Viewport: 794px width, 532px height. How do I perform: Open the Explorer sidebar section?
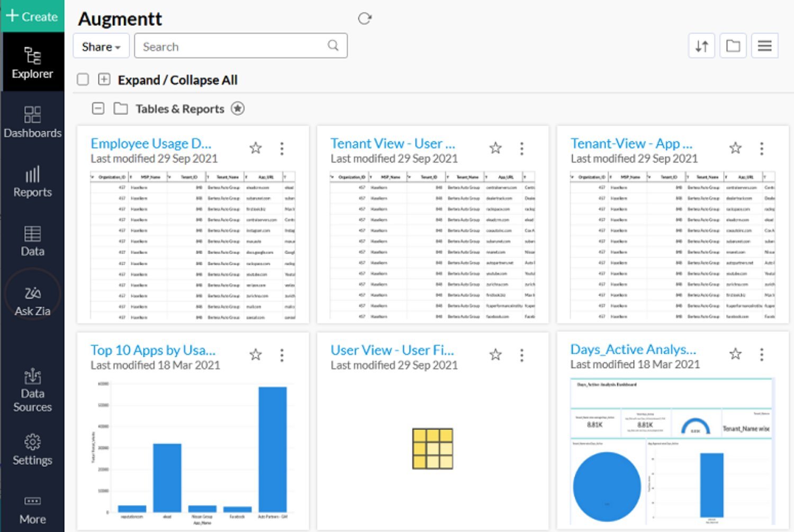point(32,62)
